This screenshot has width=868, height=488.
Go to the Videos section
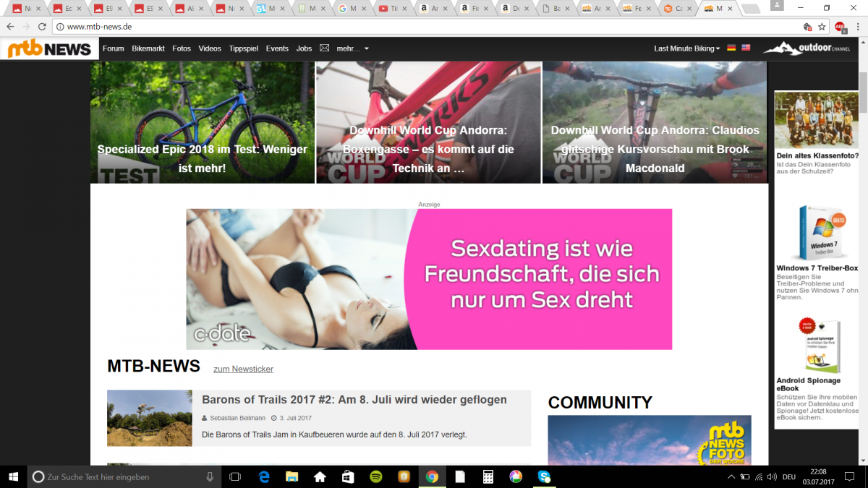(210, 48)
